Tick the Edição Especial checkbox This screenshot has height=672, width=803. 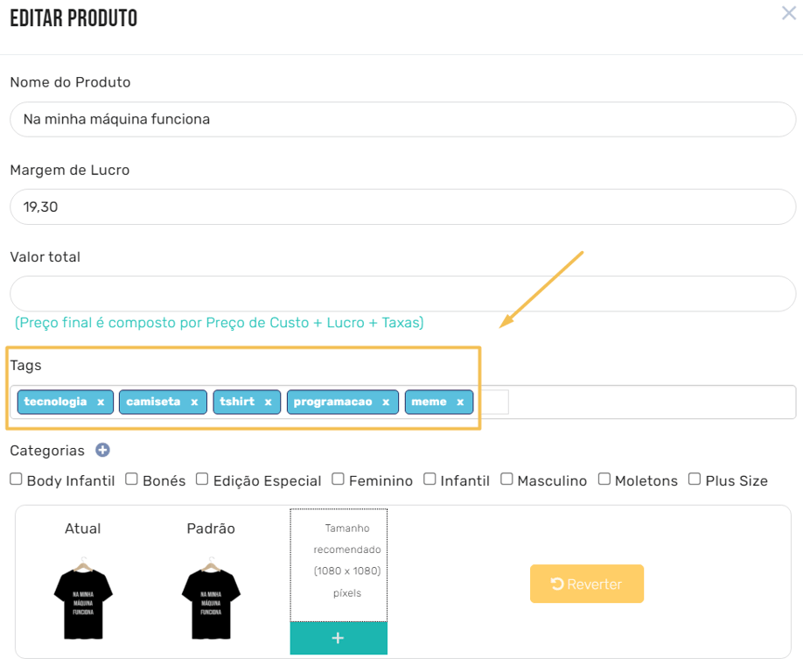202,479
